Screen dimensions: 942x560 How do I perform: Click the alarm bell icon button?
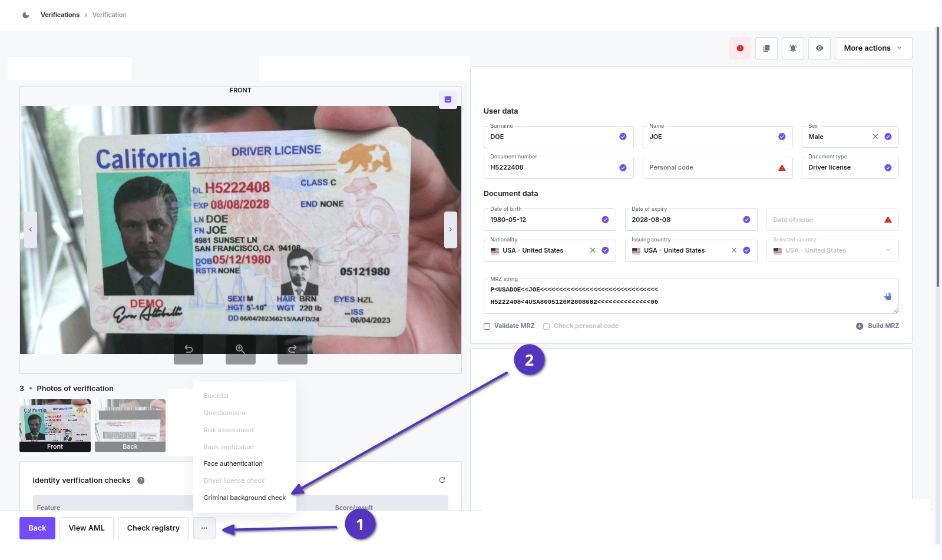tap(793, 48)
